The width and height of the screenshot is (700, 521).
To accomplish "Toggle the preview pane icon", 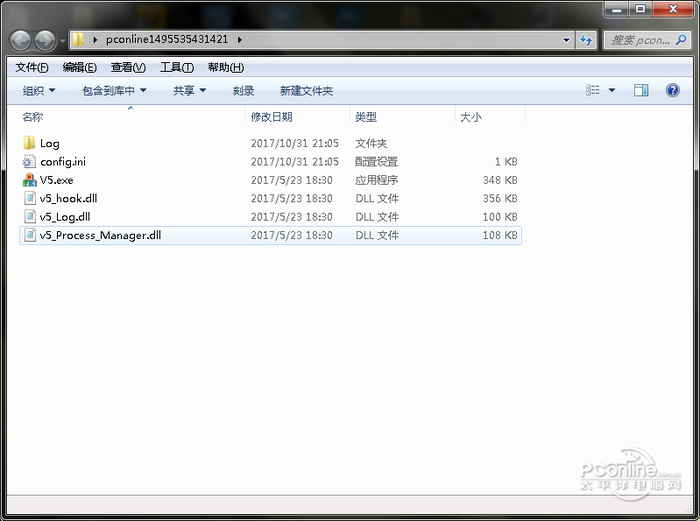I will point(641,91).
